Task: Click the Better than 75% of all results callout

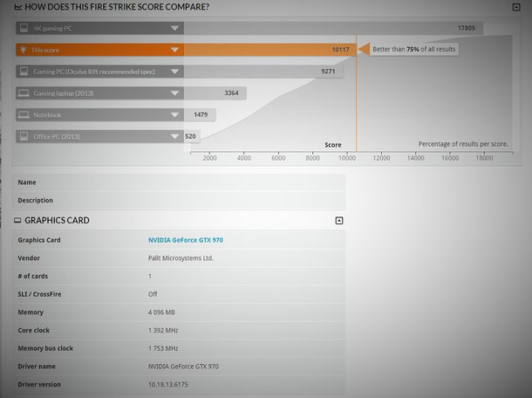Action: (x=414, y=49)
